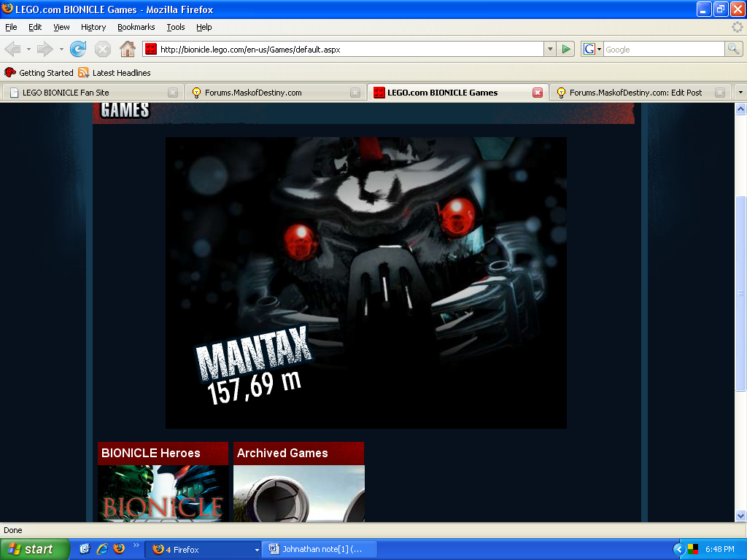
Task: Open the History menu
Action: (93, 27)
